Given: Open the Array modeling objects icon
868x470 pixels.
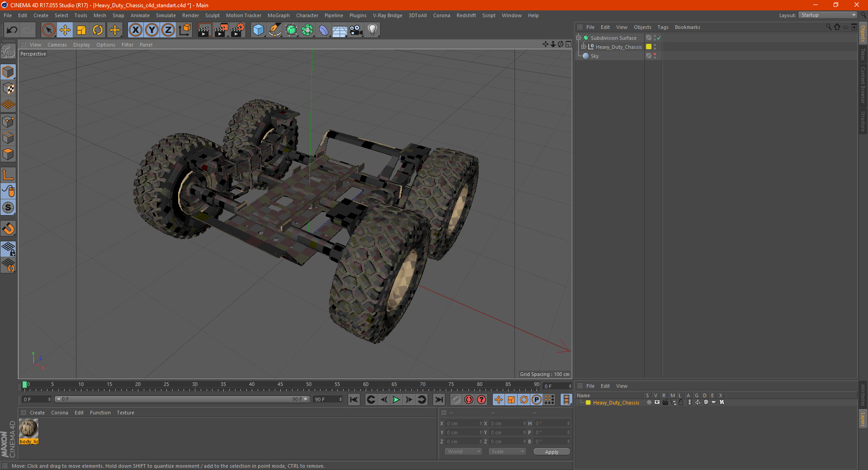Looking at the screenshot, I should tap(307, 30).
